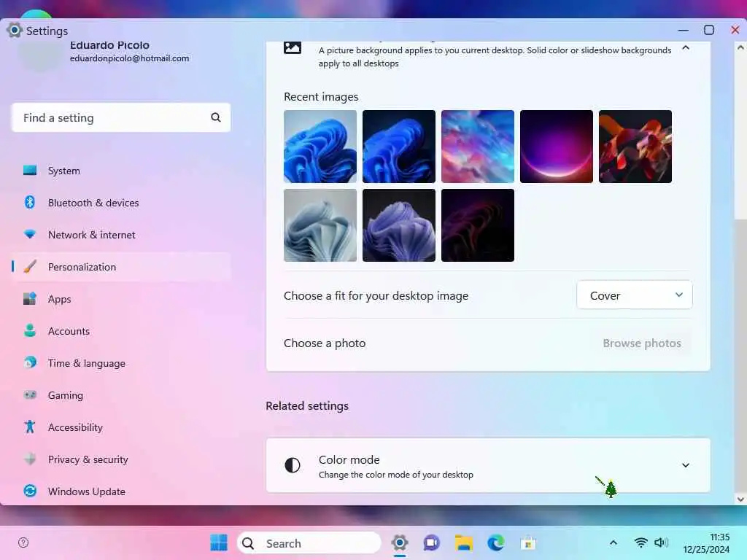Click the scrollbar down arrow
747x560 pixels.
(x=740, y=499)
